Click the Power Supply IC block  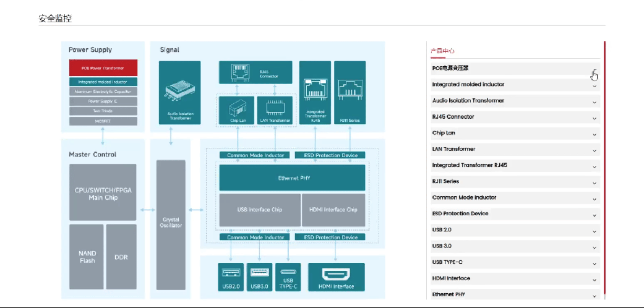point(103,101)
